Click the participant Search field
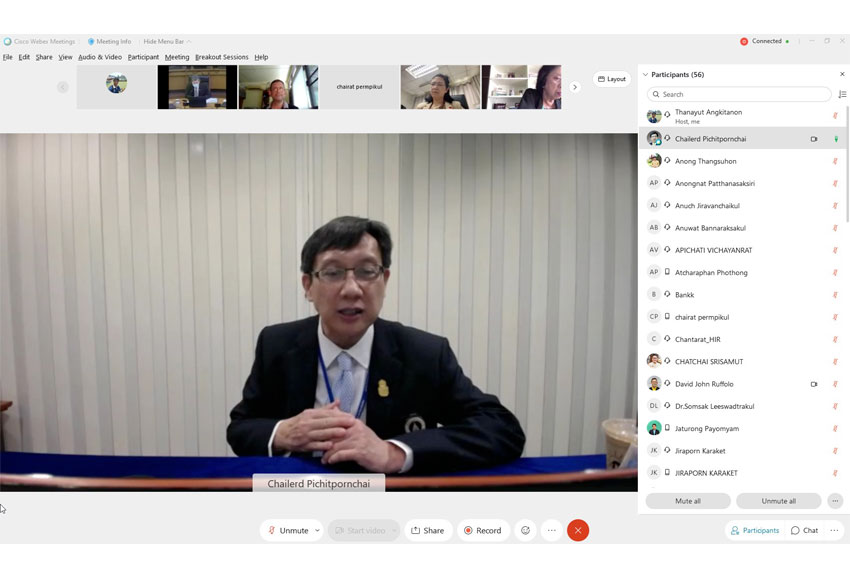The width and height of the screenshot is (850, 567). pos(740,94)
